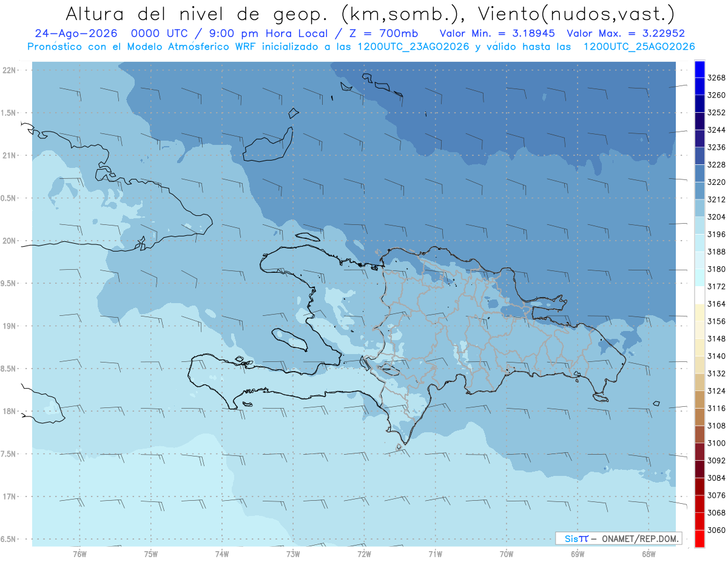
Task: Click the legend value "3260"
Action: pyautogui.click(x=716, y=95)
